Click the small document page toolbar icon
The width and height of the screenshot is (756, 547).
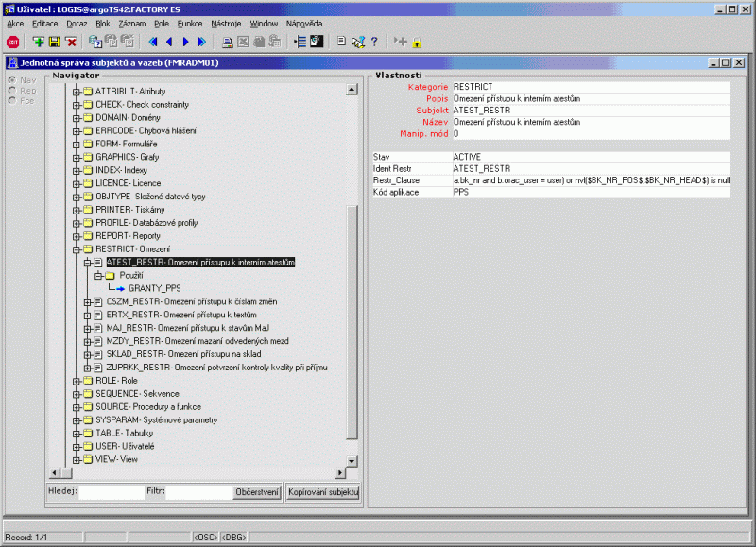341,42
